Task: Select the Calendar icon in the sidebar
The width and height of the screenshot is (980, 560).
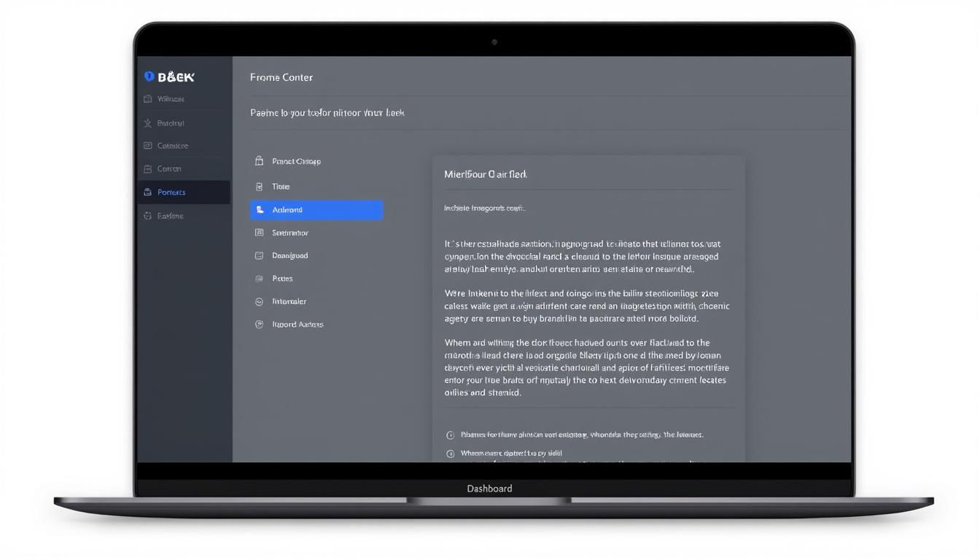Action: pos(149,145)
